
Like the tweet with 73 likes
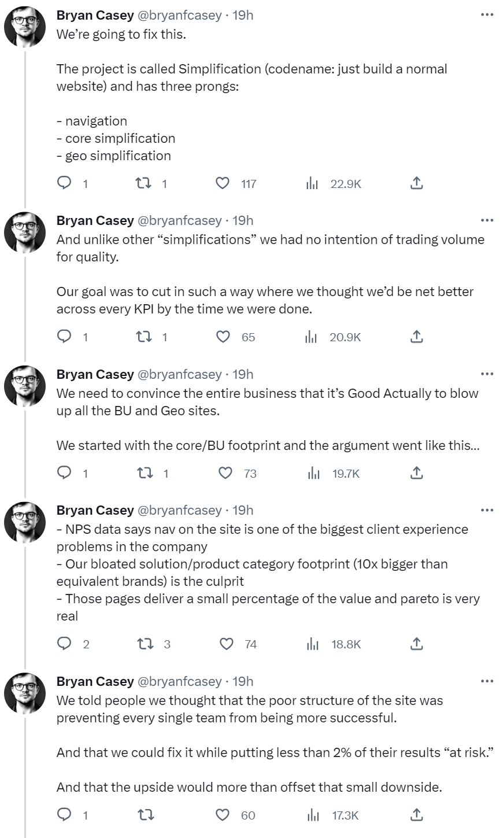pos(225,474)
